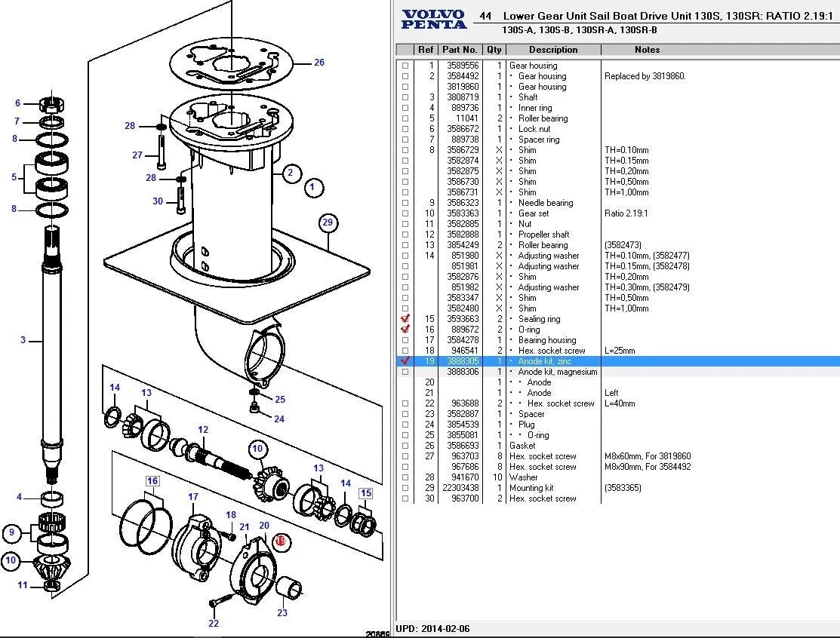Select callout 3 shaft label in diagram

pos(23,340)
